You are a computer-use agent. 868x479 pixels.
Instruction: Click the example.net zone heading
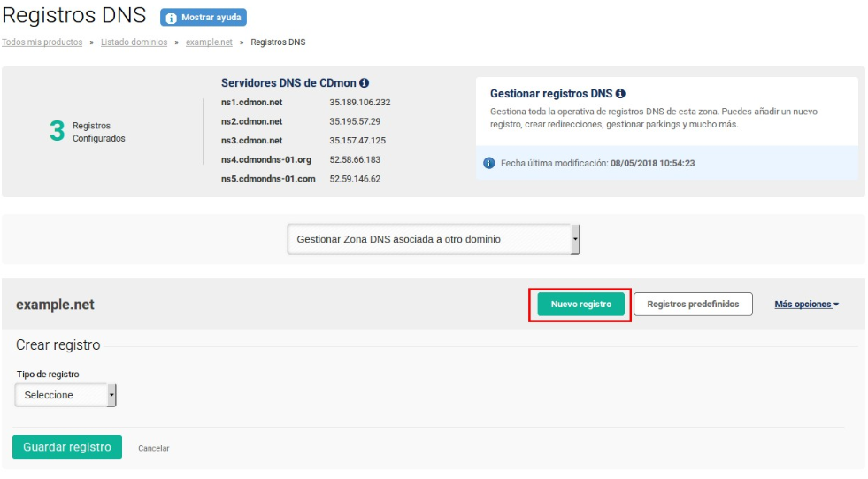tap(55, 305)
